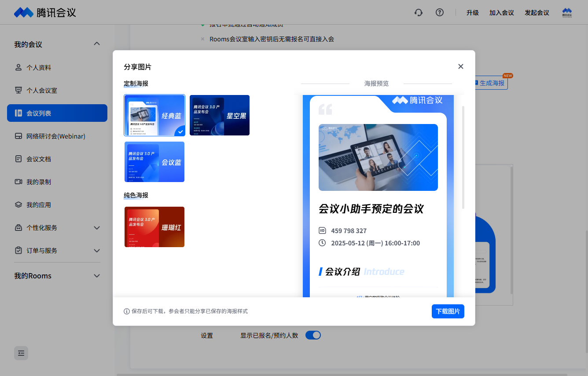Click the Tencent Meeting logo

(45, 12)
